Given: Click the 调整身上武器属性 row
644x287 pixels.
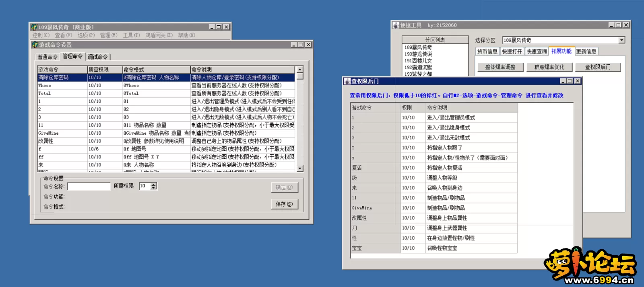Looking at the screenshot, I should click(434, 228).
